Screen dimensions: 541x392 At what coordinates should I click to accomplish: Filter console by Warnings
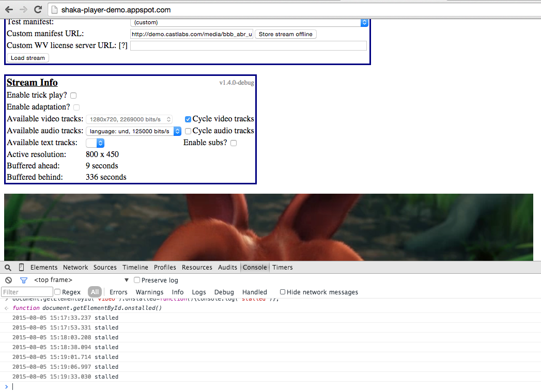click(149, 292)
